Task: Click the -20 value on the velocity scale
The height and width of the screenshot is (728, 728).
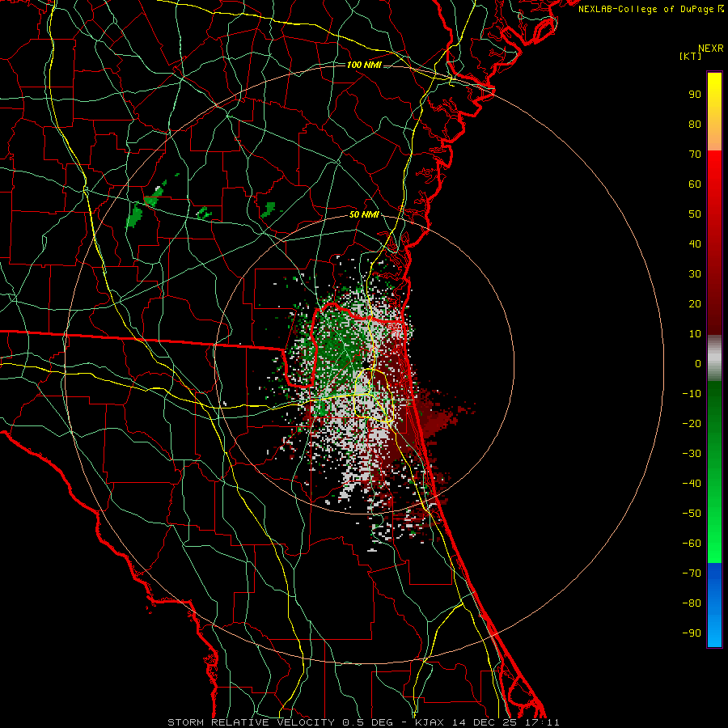Action: (x=692, y=423)
